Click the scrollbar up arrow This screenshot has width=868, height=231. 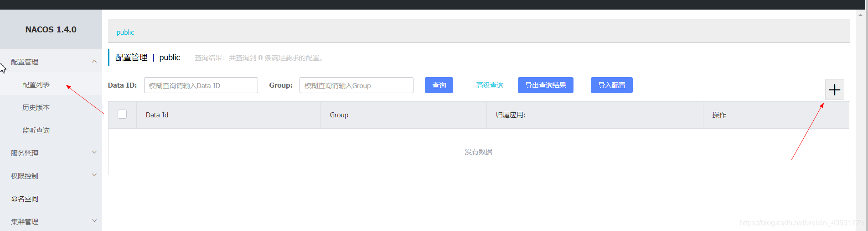point(860,15)
